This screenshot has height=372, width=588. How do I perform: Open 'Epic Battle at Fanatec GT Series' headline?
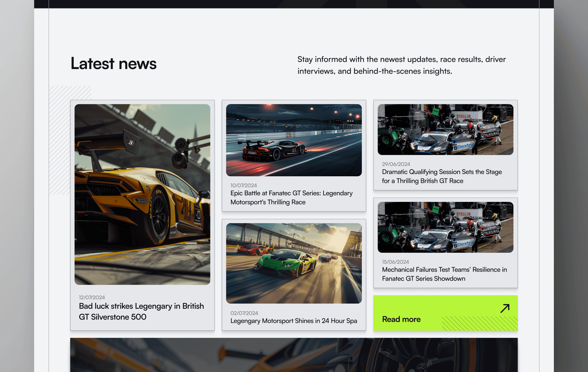[x=291, y=197]
